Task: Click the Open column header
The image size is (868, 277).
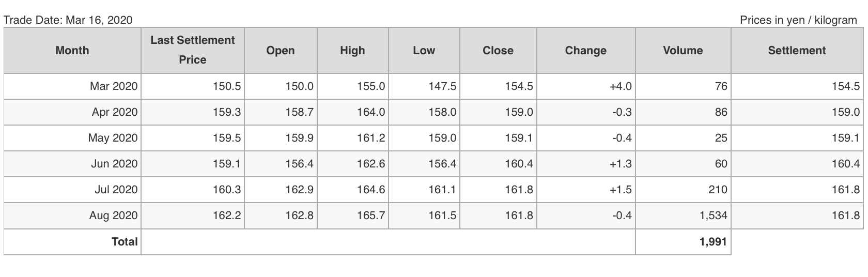Action: 281,50
